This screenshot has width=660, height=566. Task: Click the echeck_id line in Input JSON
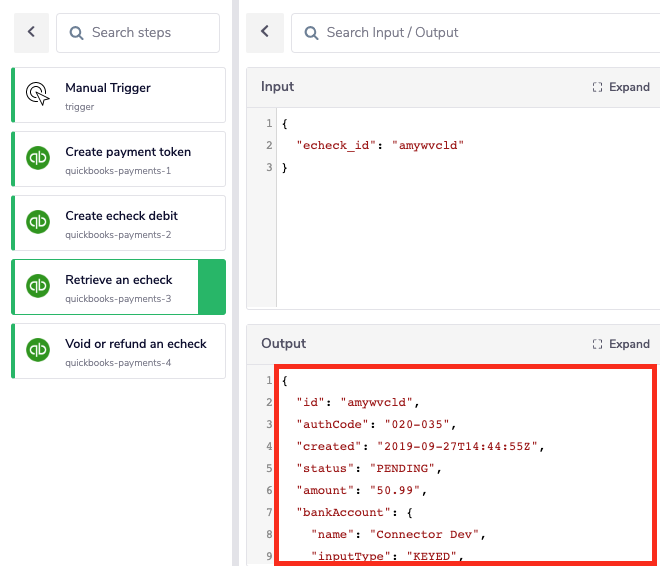tap(380, 145)
